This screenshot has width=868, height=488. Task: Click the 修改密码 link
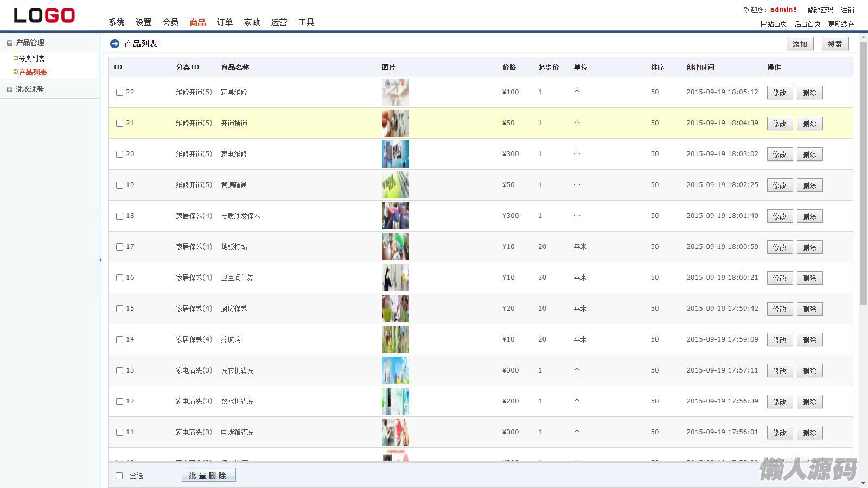pyautogui.click(x=820, y=10)
